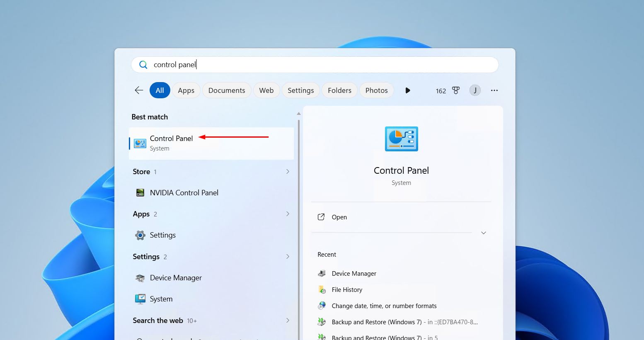This screenshot has width=644, height=340.
Task: Click the recent Device Manager icon
Action: (x=322, y=274)
